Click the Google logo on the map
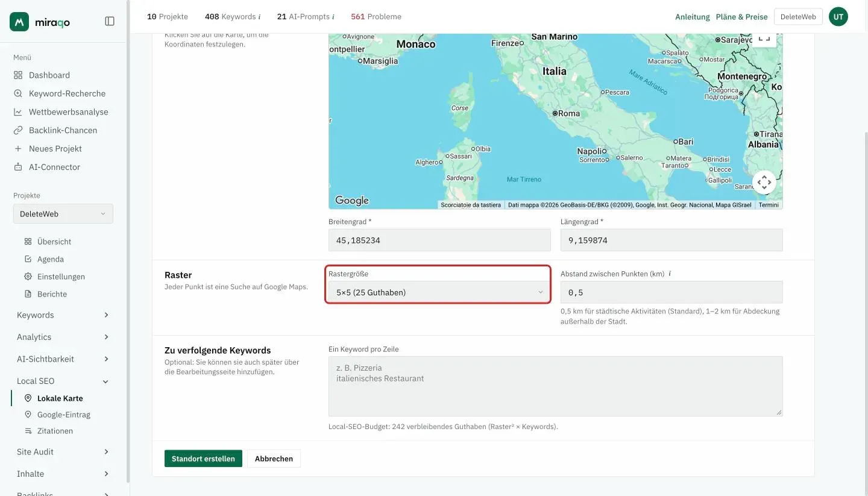Image resolution: width=868 pixels, height=496 pixels. coord(352,201)
